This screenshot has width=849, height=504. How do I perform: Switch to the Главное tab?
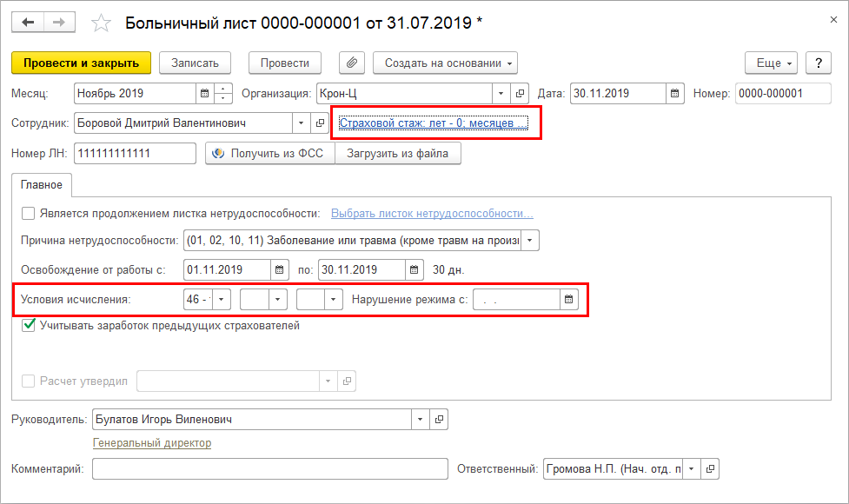41,184
